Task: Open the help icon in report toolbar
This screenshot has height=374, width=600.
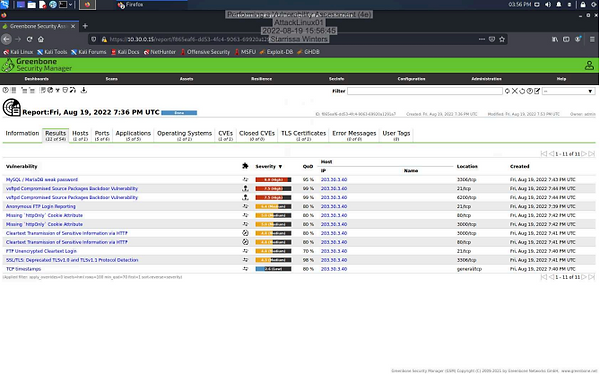Action: [5, 90]
